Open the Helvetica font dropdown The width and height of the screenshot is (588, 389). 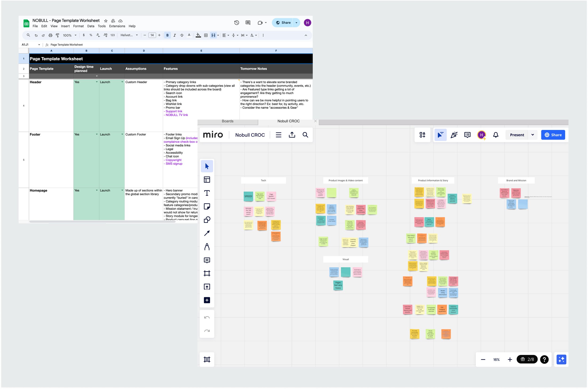(129, 35)
